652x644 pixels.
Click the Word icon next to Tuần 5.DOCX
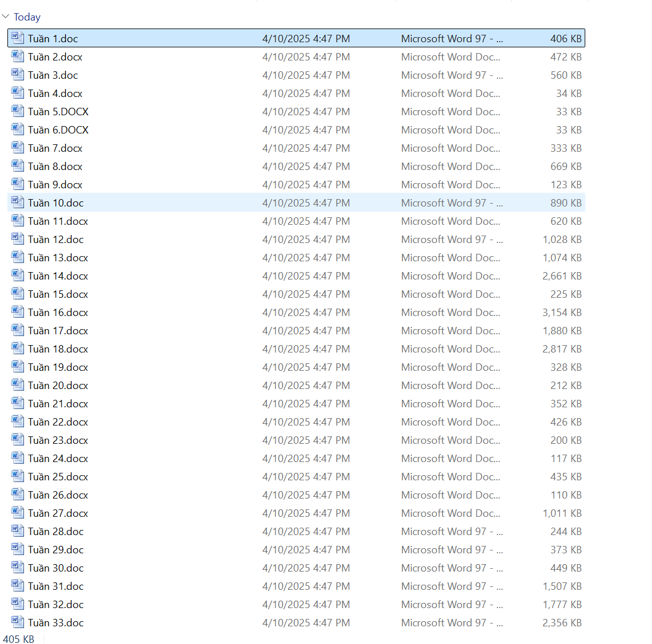(x=18, y=111)
